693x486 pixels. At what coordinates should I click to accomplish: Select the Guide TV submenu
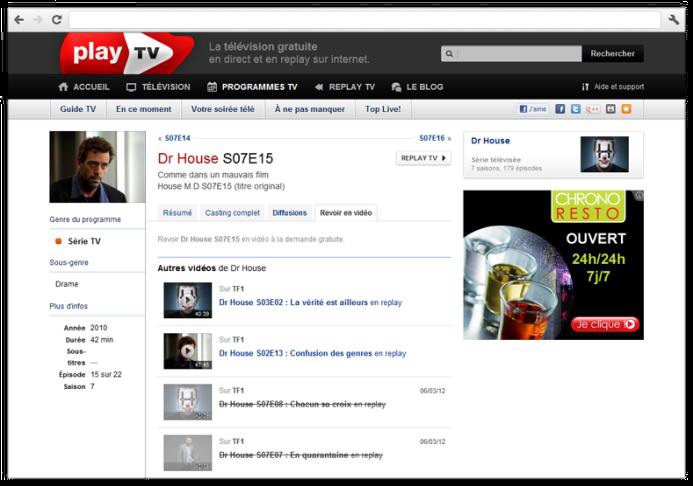click(x=78, y=109)
